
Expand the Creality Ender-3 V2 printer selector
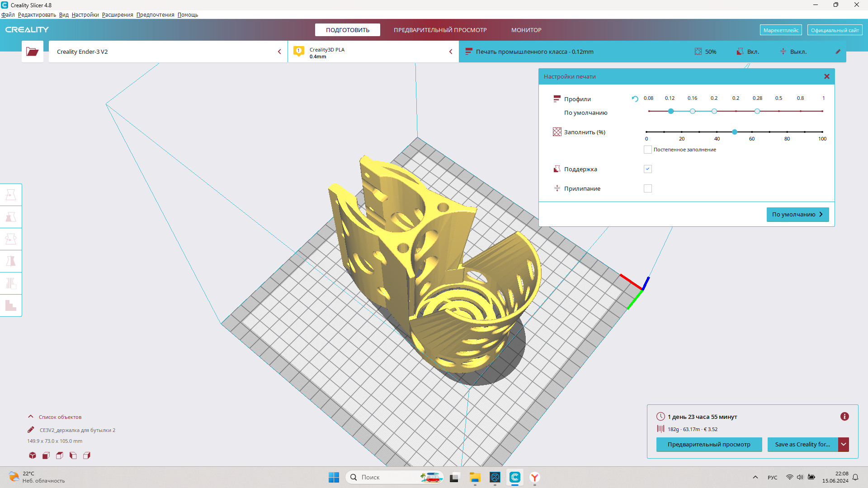pyautogui.click(x=279, y=52)
